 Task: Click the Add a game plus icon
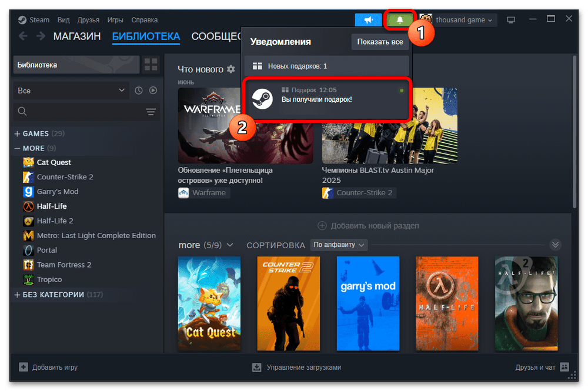pyautogui.click(x=24, y=367)
